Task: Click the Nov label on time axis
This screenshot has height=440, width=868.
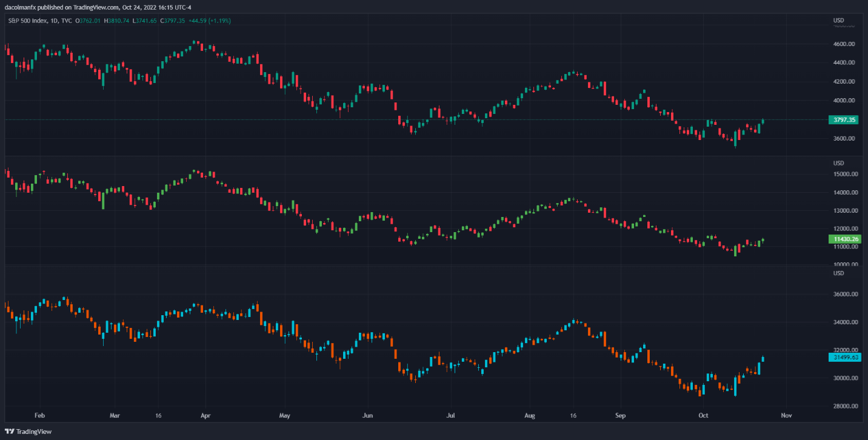Action: (x=786, y=416)
